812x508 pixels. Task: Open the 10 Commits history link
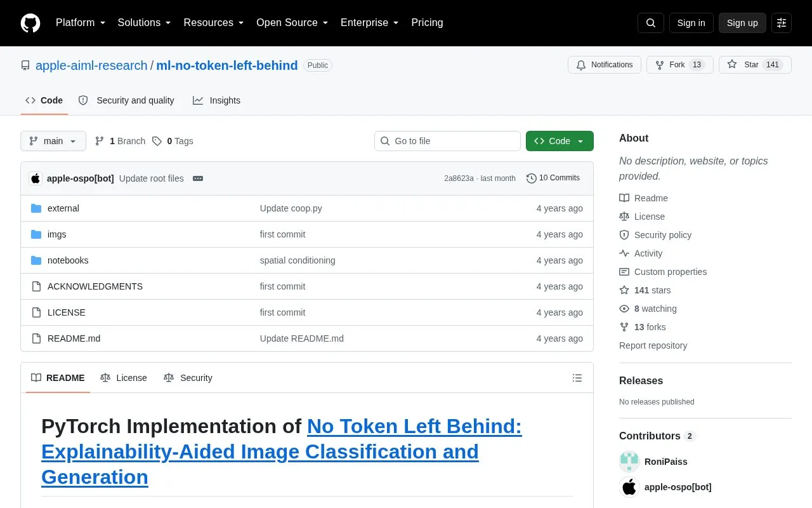pos(553,178)
